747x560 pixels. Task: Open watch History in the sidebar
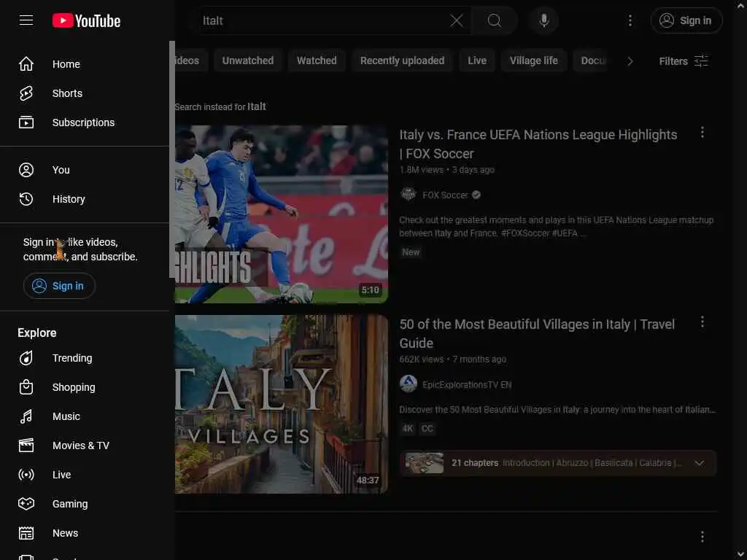tap(85, 199)
